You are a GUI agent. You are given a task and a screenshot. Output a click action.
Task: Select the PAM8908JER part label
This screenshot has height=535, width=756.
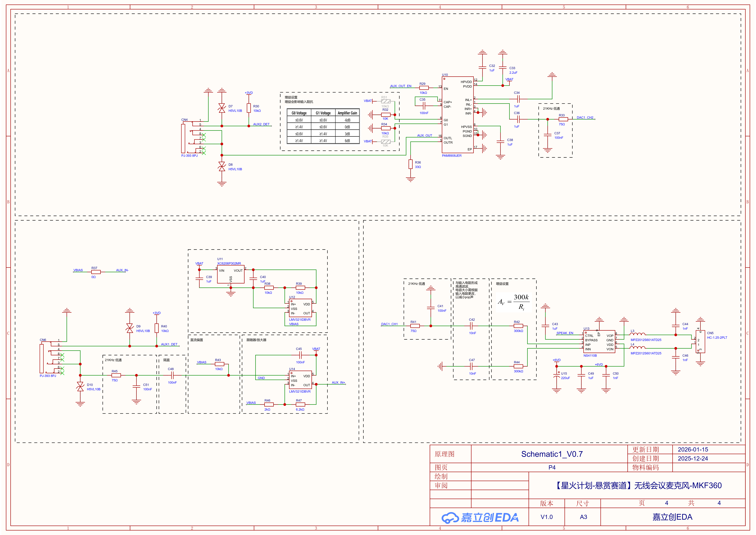point(452,155)
